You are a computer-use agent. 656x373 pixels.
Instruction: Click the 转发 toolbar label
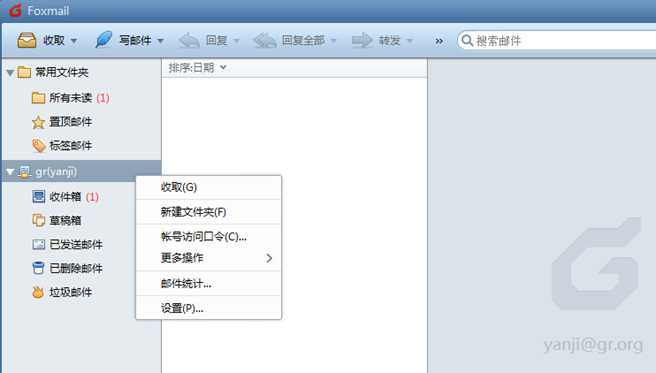390,41
